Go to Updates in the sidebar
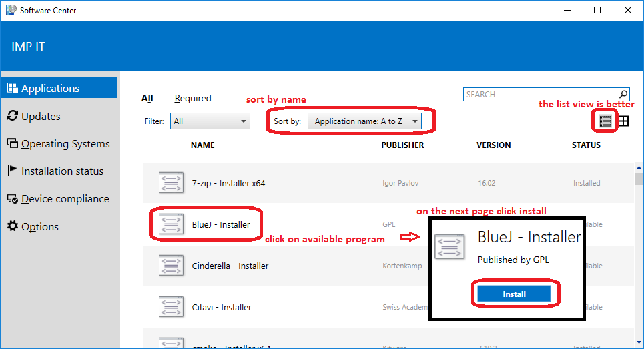 (x=41, y=117)
